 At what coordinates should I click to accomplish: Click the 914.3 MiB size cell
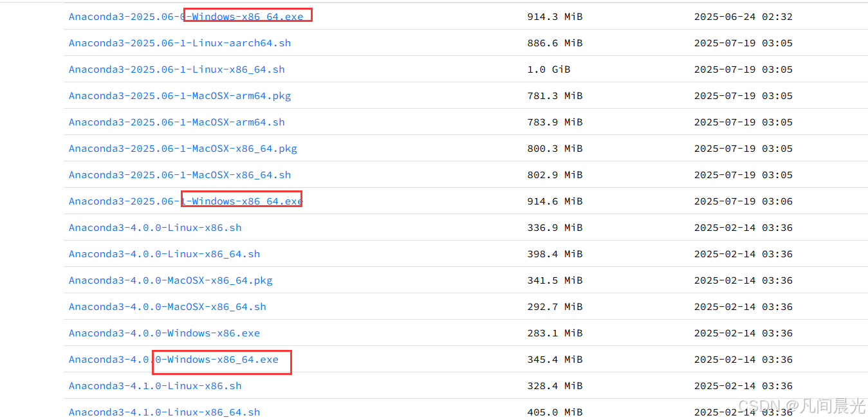coord(555,17)
